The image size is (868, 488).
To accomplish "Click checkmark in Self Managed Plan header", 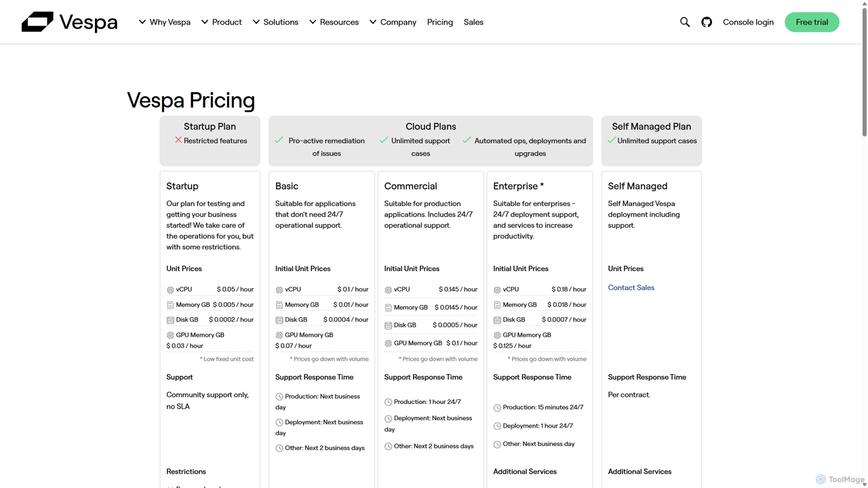I will (612, 140).
